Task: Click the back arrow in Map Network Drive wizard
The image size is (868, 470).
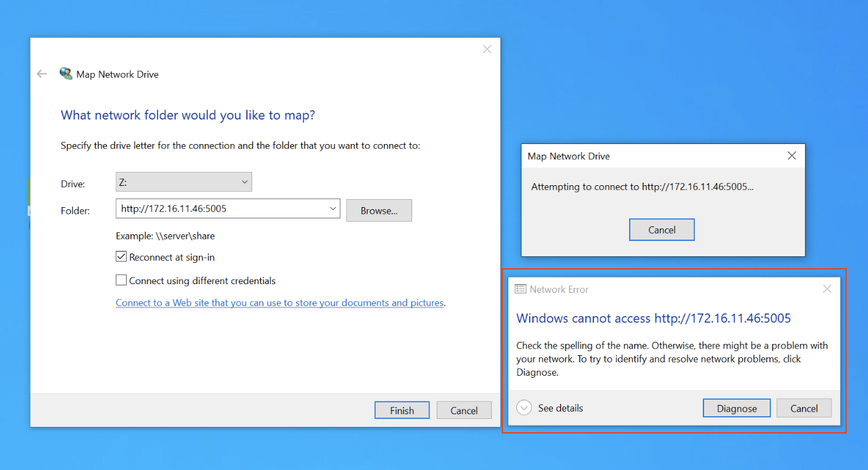Action: pyautogui.click(x=42, y=74)
